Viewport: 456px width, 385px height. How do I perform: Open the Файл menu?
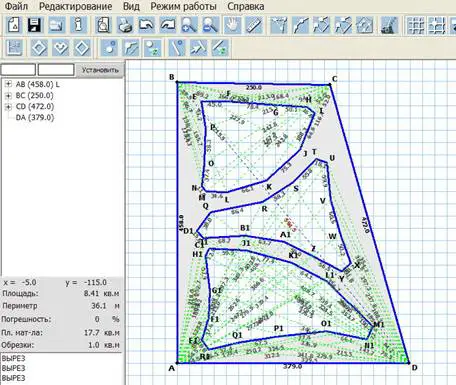16,6
